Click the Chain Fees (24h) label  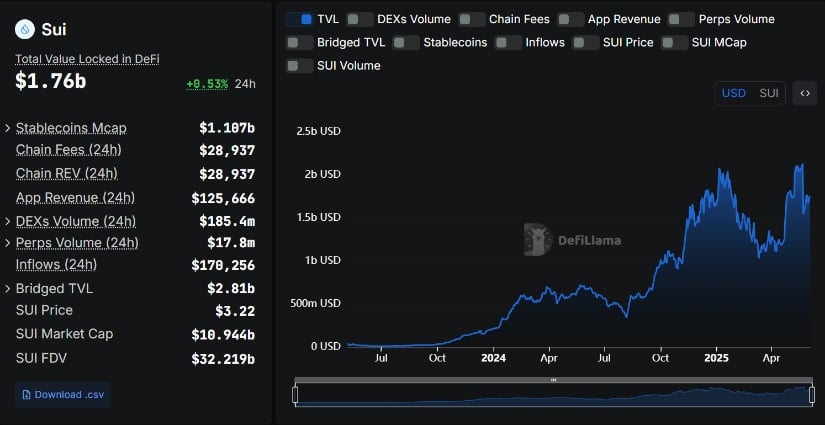(x=68, y=150)
